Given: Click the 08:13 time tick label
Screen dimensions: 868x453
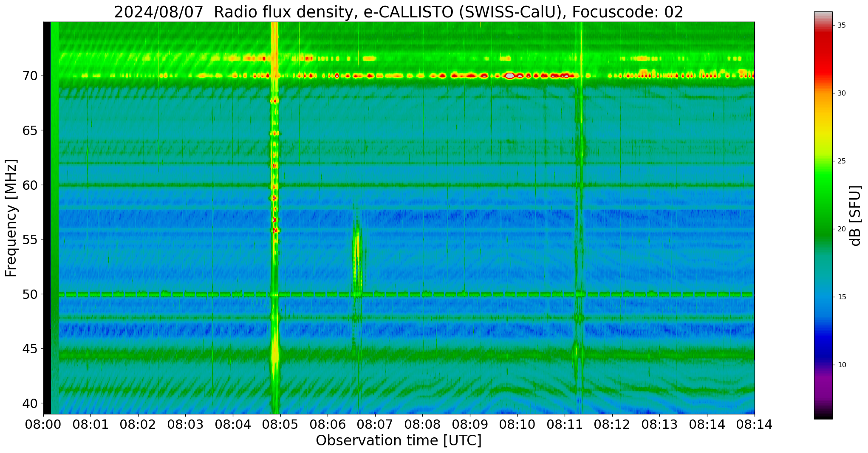Looking at the screenshot, I should click(660, 424).
